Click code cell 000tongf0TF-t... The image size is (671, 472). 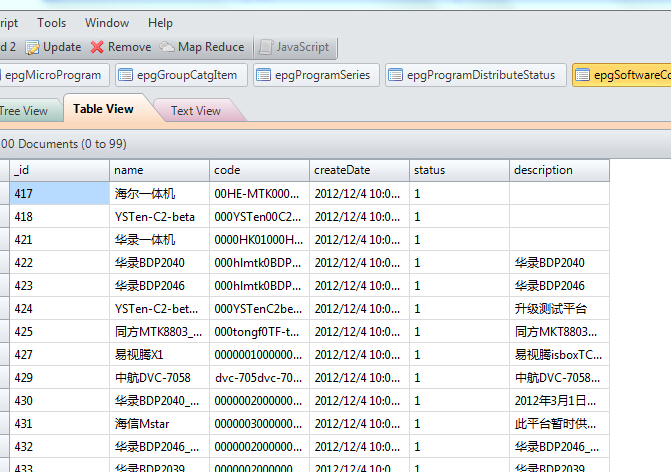259,332
